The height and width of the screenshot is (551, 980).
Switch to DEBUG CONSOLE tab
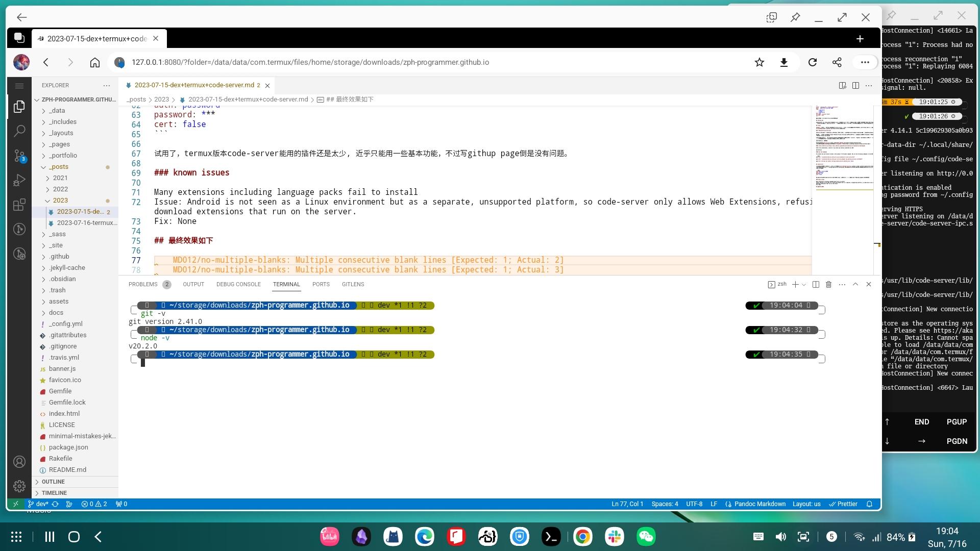coord(238,284)
